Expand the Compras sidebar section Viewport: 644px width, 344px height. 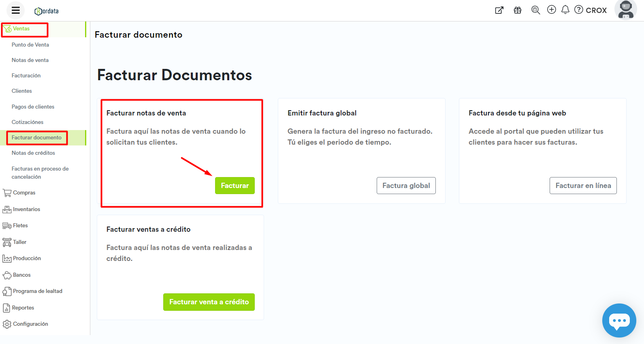pyautogui.click(x=24, y=193)
